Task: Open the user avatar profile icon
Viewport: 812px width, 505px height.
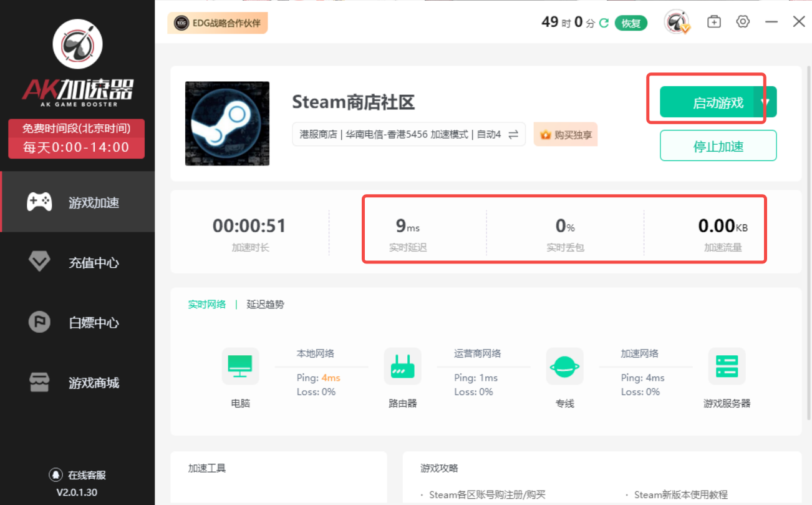Action: pyautogui.click(x=677, y=22)
